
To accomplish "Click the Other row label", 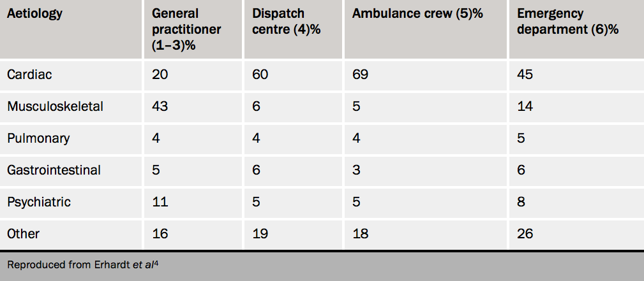I will [24, 234].
